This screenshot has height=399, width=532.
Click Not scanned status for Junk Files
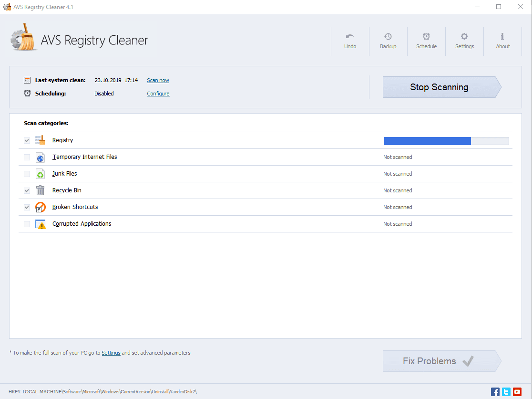click(398, 174)
